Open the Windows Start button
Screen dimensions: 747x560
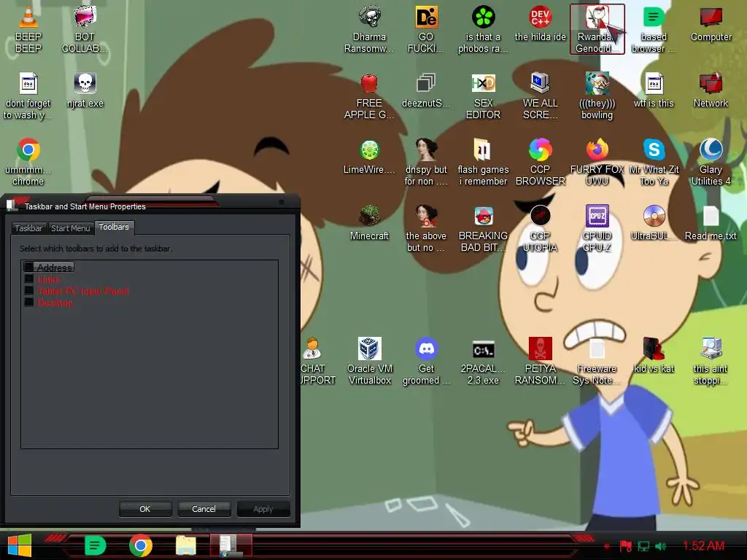(20, 545)
